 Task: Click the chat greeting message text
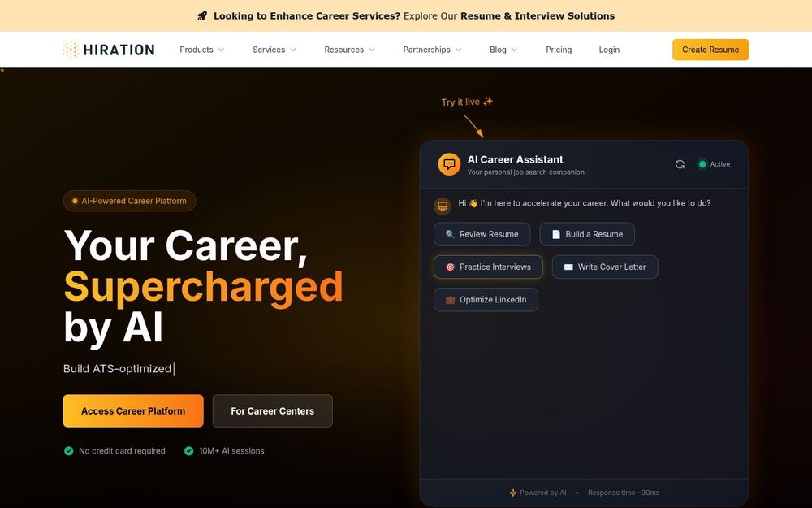585,203
